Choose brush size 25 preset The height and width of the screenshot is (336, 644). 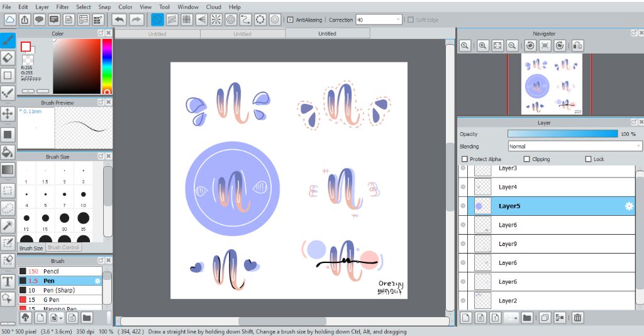[84, 221]
